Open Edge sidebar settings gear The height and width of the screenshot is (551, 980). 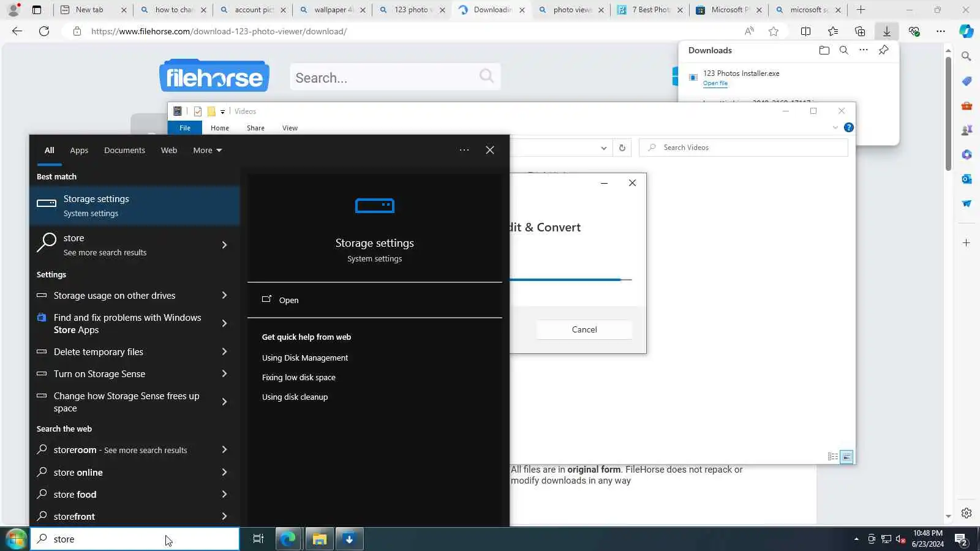point(967,513)
